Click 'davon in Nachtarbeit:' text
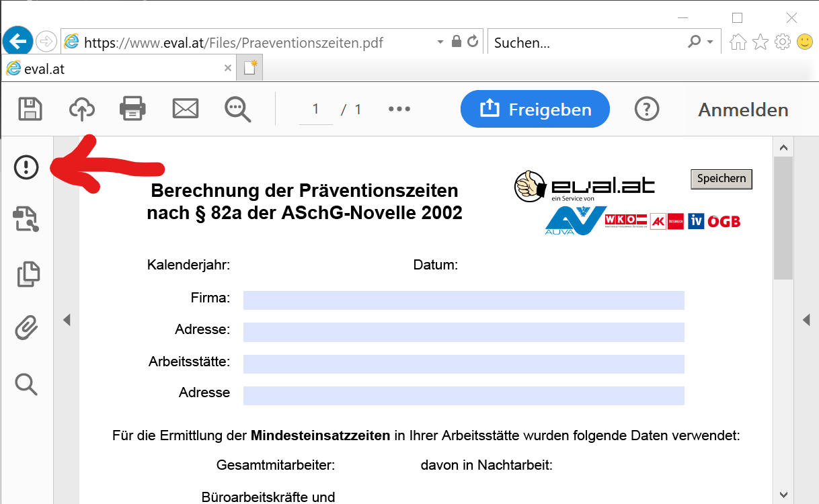 coord(487,465)
